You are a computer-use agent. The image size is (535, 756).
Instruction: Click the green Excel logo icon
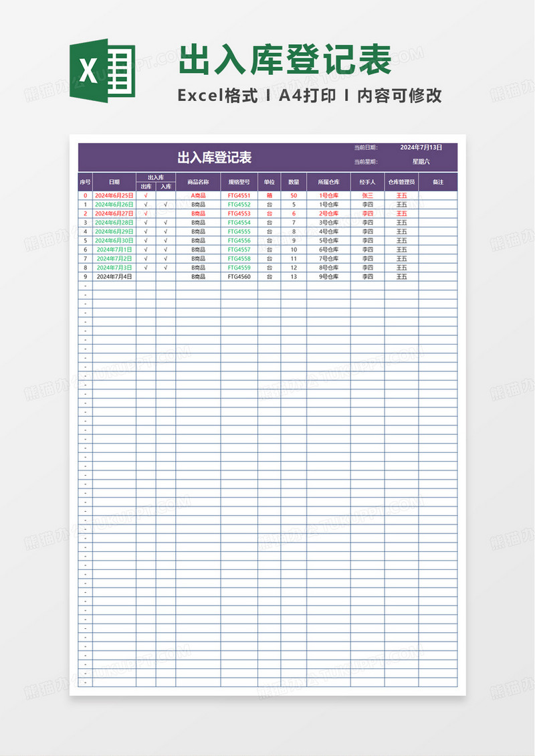tap(102, 71)
